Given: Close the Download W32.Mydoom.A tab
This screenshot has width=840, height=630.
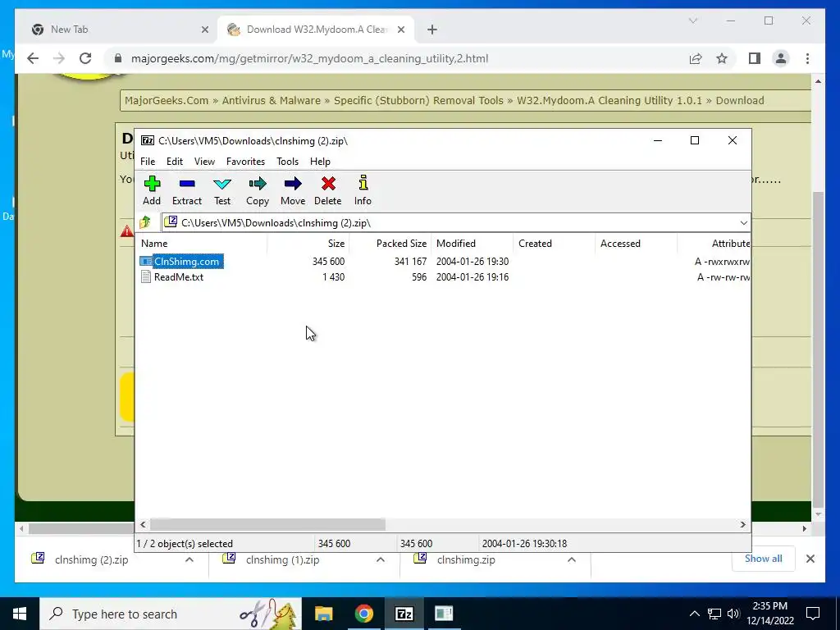Looking at the screenshot, I should pyautogui.click(x=401, y=30).
